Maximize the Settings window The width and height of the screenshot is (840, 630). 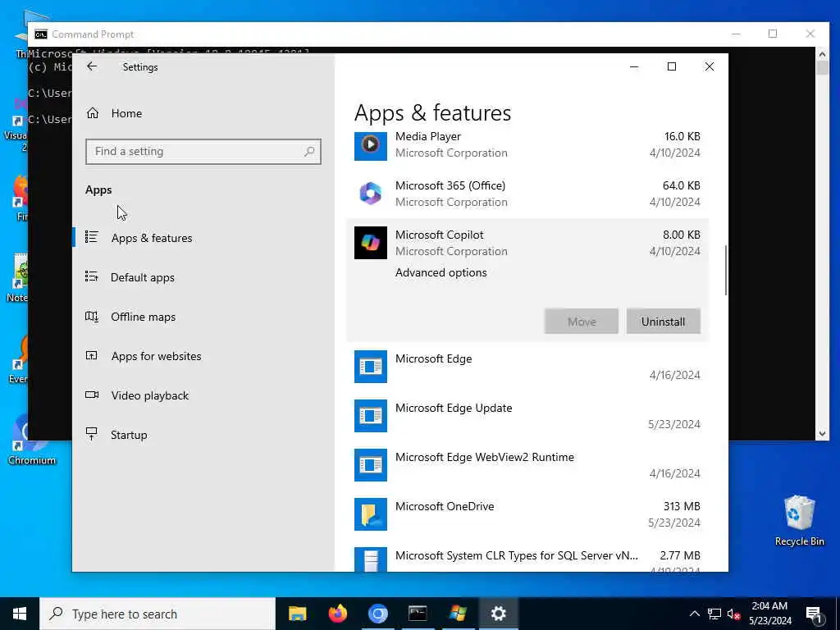click(x=672, y=66)
